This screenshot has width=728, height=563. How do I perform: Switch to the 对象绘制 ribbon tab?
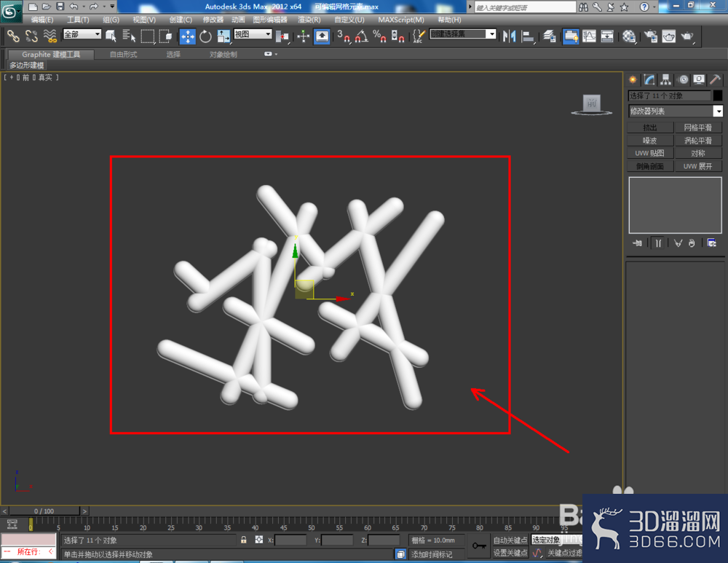pos(223,55)
